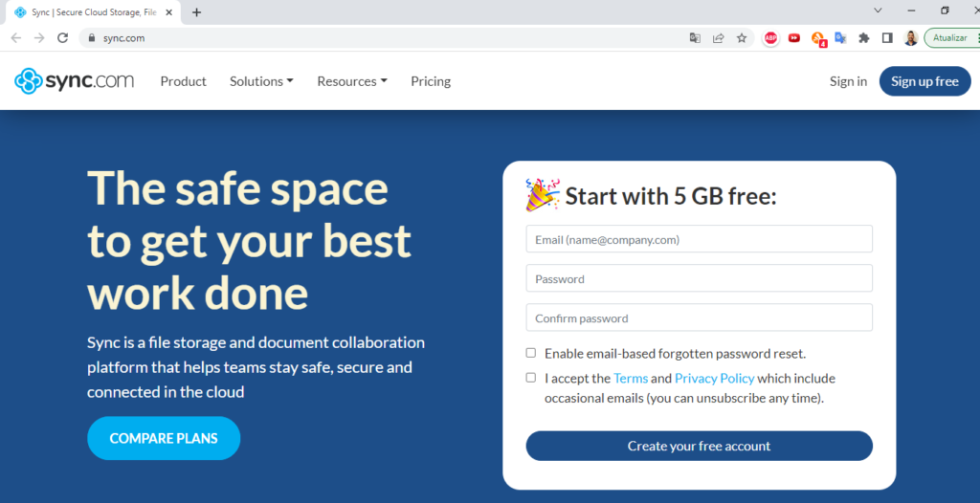Open the Pricing page link
This screenshot has width=980, height=503.
(431, 81)
